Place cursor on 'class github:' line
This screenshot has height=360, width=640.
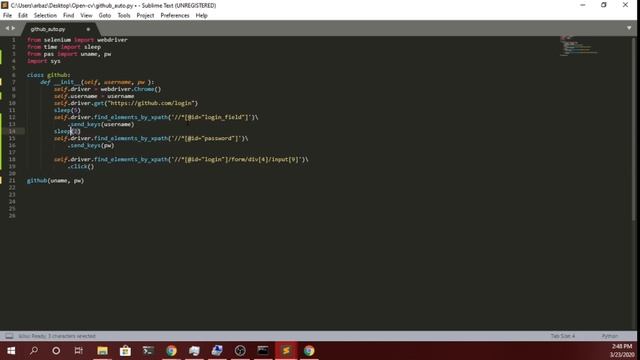click(49, 75)
